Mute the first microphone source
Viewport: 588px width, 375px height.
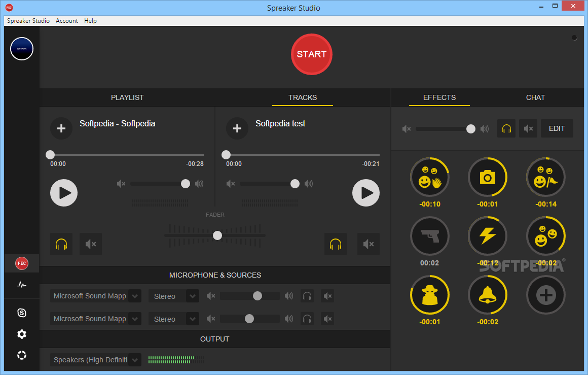(328, 296)
